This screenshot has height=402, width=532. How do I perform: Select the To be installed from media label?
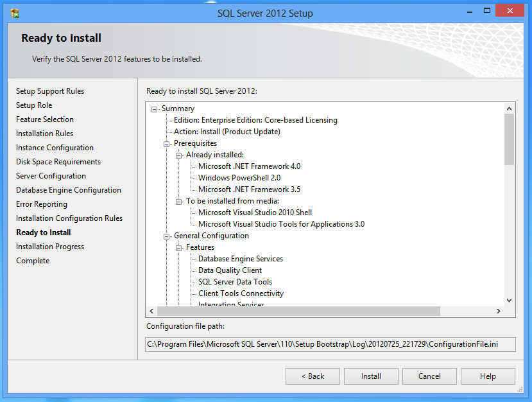tap(232, 201)
